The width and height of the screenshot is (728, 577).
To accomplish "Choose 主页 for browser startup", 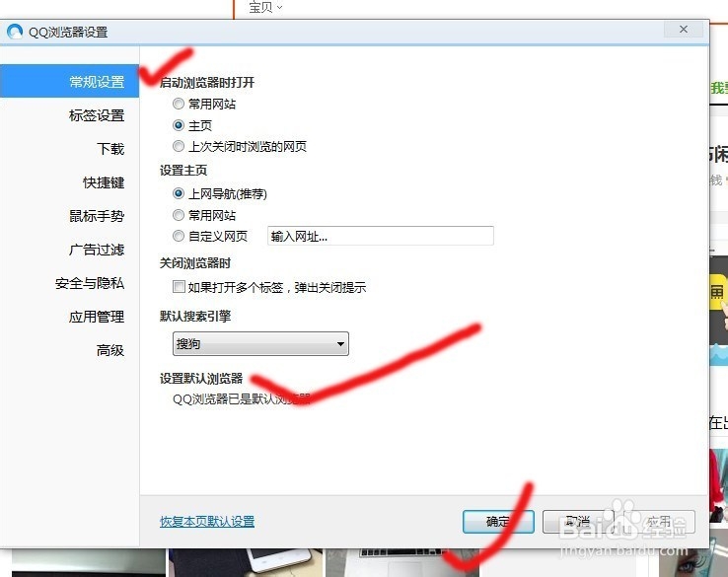I will 179,125.
